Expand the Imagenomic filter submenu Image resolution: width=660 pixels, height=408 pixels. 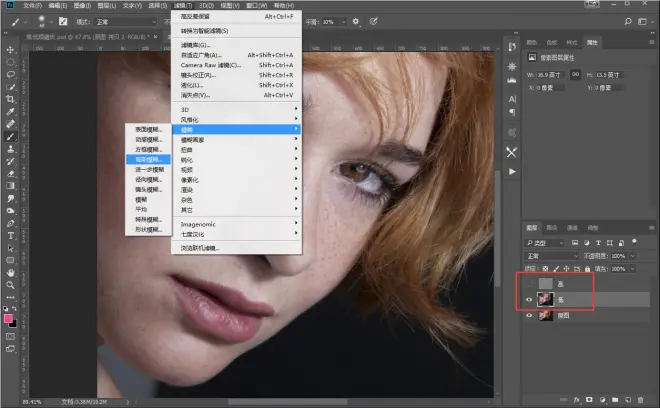click(237, 224)
